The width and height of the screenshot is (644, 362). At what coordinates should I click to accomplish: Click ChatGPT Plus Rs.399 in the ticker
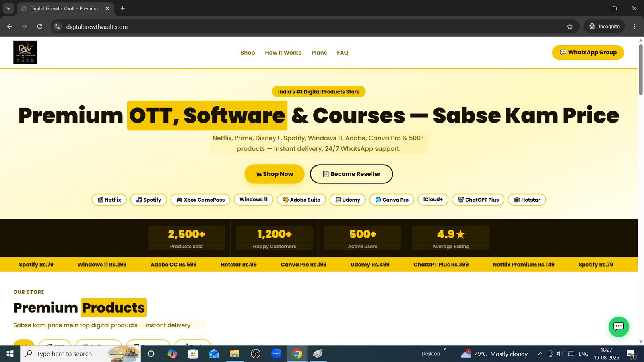(x=441, y=265)
